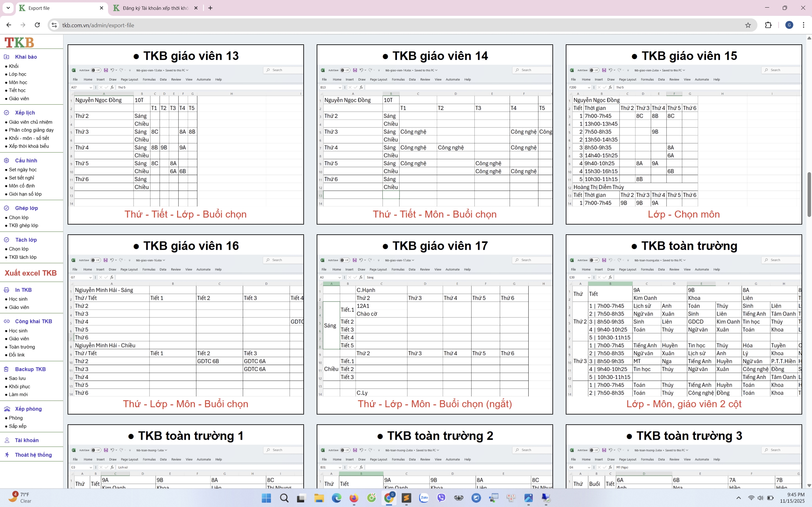Click the Công khai TKB link icon
The height and width of the screenshot is (507, 812).
point(6,321)
